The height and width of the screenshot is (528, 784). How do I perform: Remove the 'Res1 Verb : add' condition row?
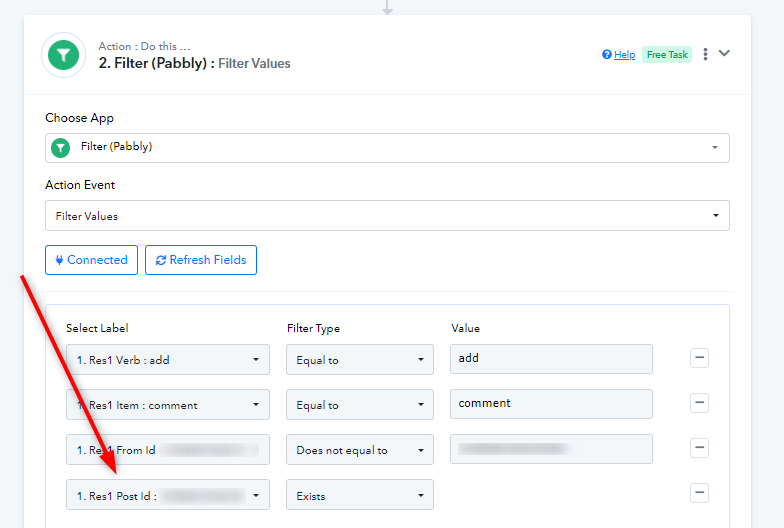pos(700,358)
